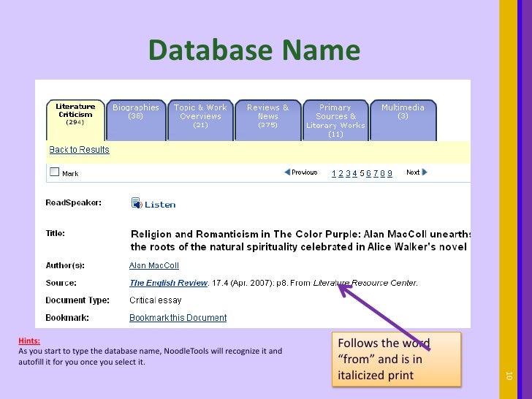
Task: Click the 'Critical essay' document type text
Action: 156,300
